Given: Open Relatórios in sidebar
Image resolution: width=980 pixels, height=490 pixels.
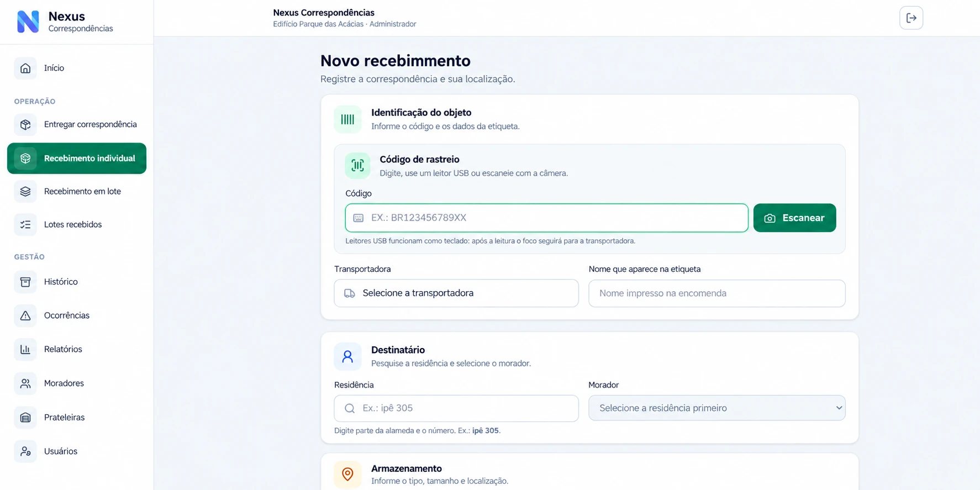Looking at the screenshot, I should (77, 349).
